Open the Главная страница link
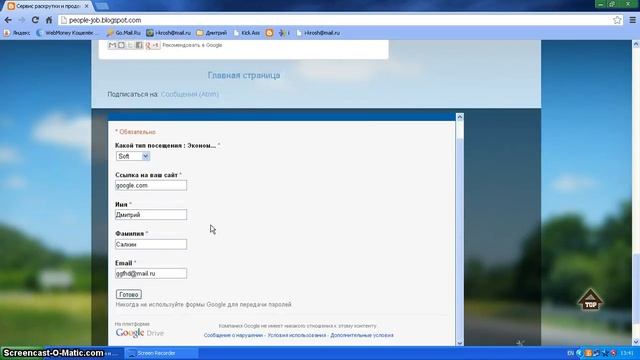 pos(244,75)
